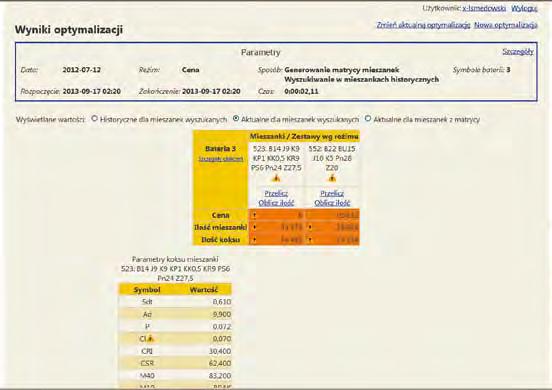
Task: Open Nowa optymalizacja link
Action: (x=506, y=25)
